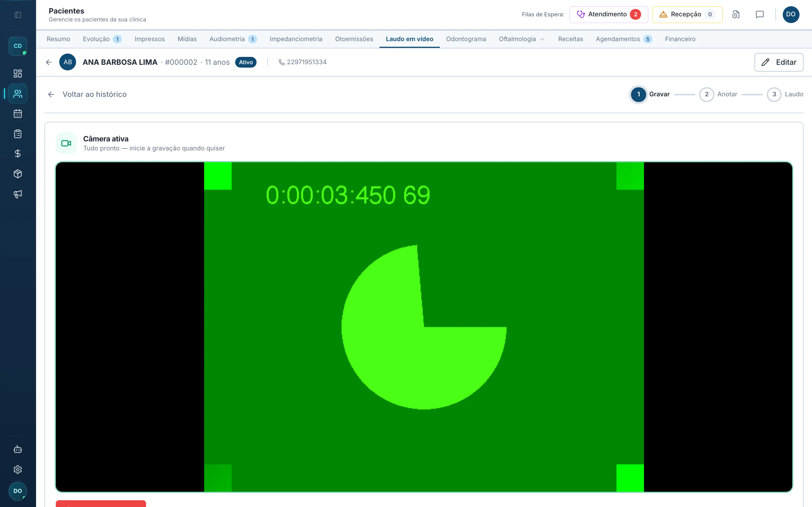Collapse the sidebar panel toggle icon
This screenshot has width=812, height=507.
pyautogui.click(x=18, y=15)
